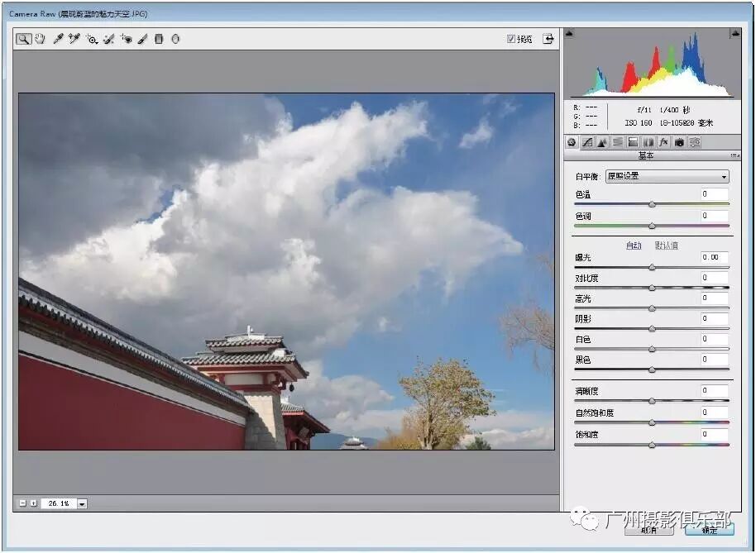Image resolution: width=756 pixels, height=553 pixels.
Task: Select the Hand tool
Action: (40, 39)
